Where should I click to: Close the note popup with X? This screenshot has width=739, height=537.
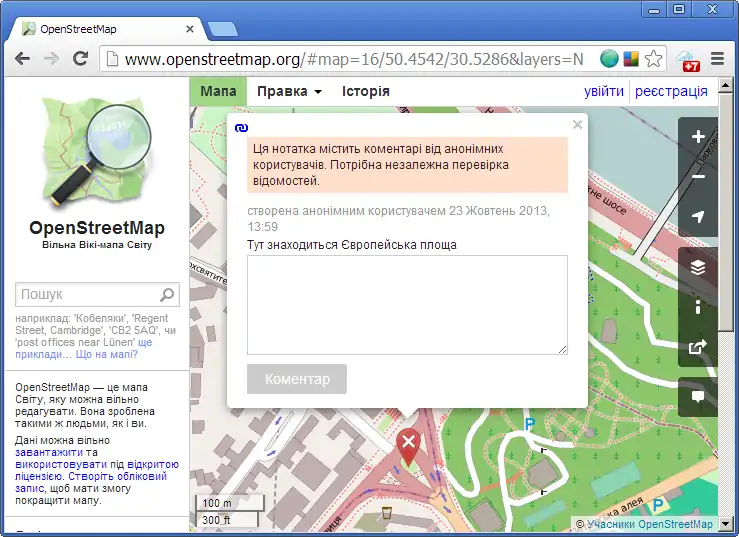(x=577, y=125)
